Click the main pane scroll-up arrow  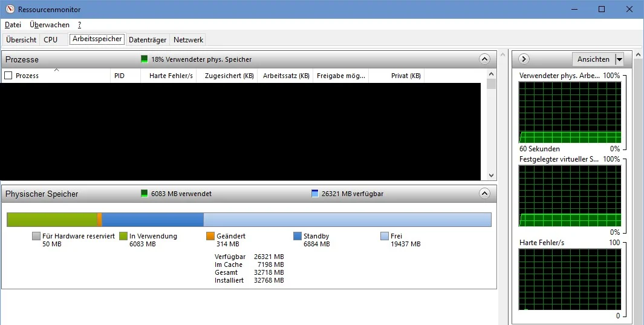(503, 54)
